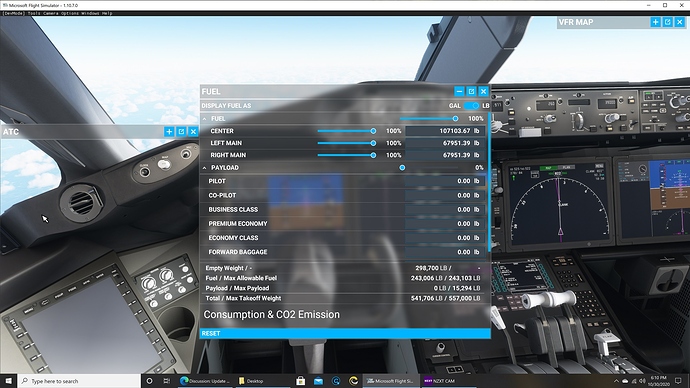Open the Mail app from taskbar
The height and width of the screenshot is (388, 690).
(318, 381)
